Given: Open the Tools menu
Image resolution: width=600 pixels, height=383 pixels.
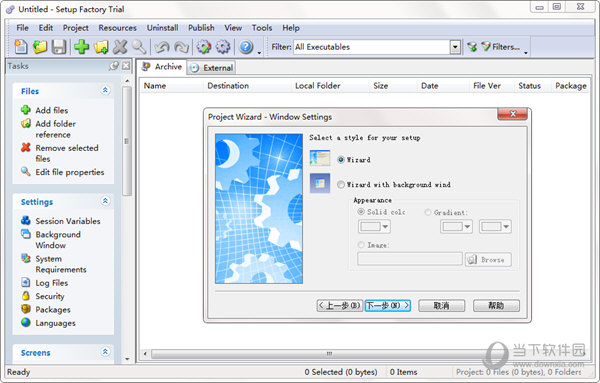Looking at the screenshot, I should [x=262, y=28].
